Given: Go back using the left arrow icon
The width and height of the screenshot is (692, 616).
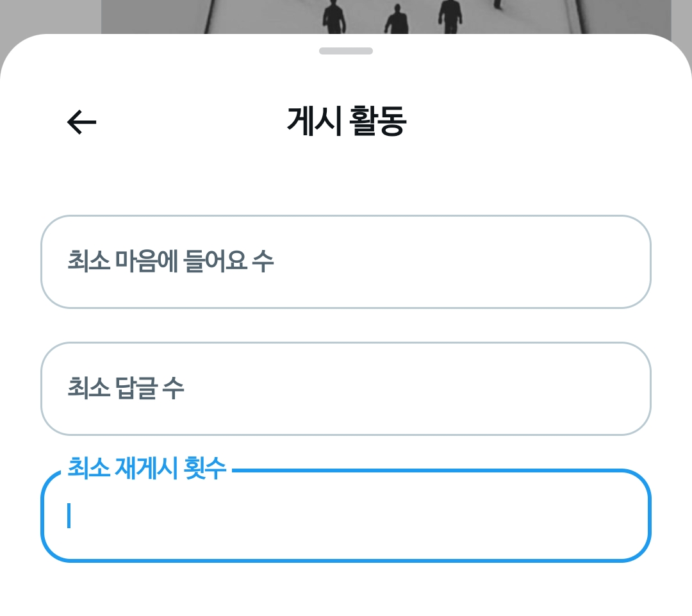Looking at the screenshot, I should coord(81,122).
